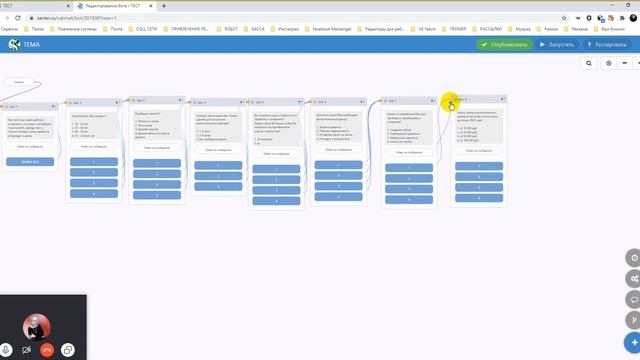Image resolution: width=640 pixels, height=360 pixels.
Task: Click first answer button in Шаг 8 block
Action: [x=479, y=166]
